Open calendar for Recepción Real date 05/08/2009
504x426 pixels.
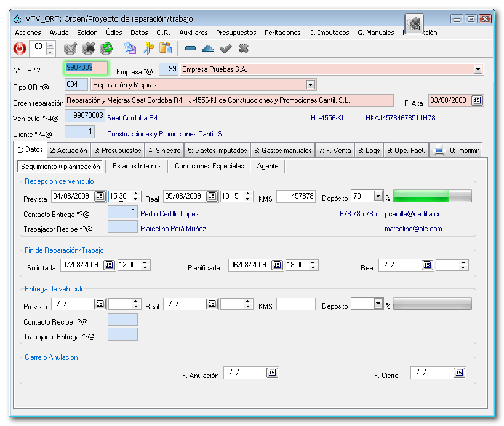tap(212, 196)
